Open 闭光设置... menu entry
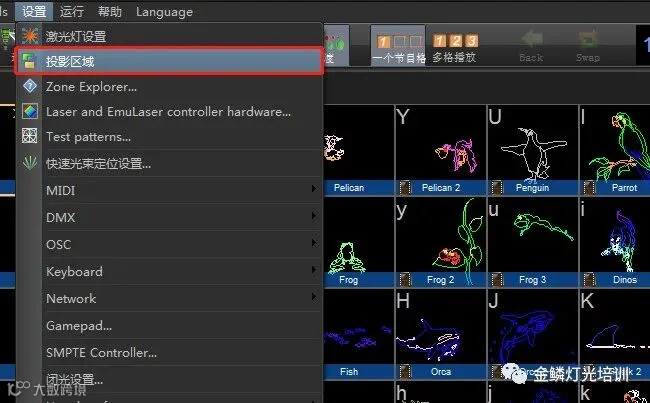The height and width of the screenshot is (403, 650). pos(169,379)
